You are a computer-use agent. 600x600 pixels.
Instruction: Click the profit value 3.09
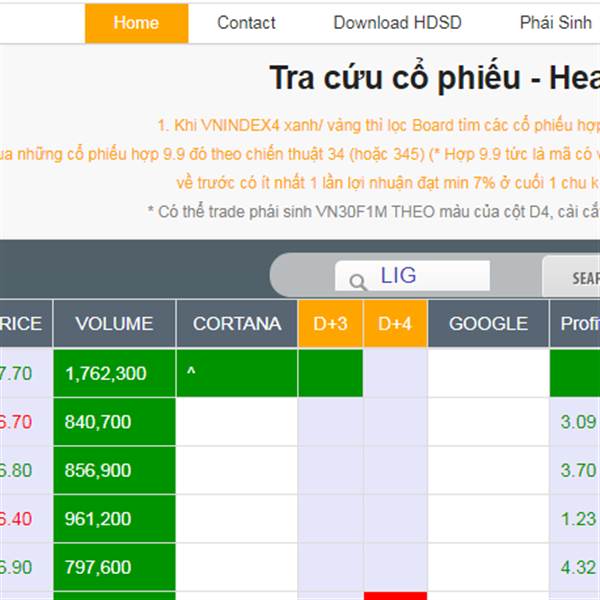(578, 422)
